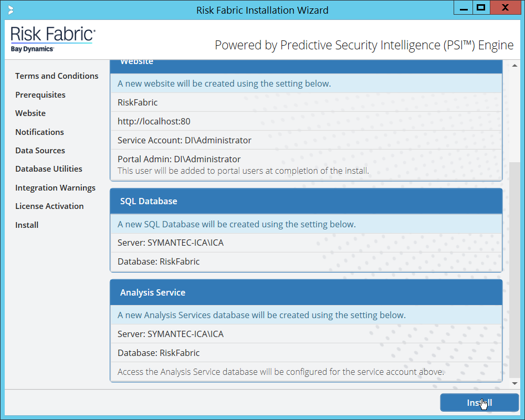This screenshot has width=525, height=420.
Task: Maximize the Installation Wizard window
Action: (480, 8)
